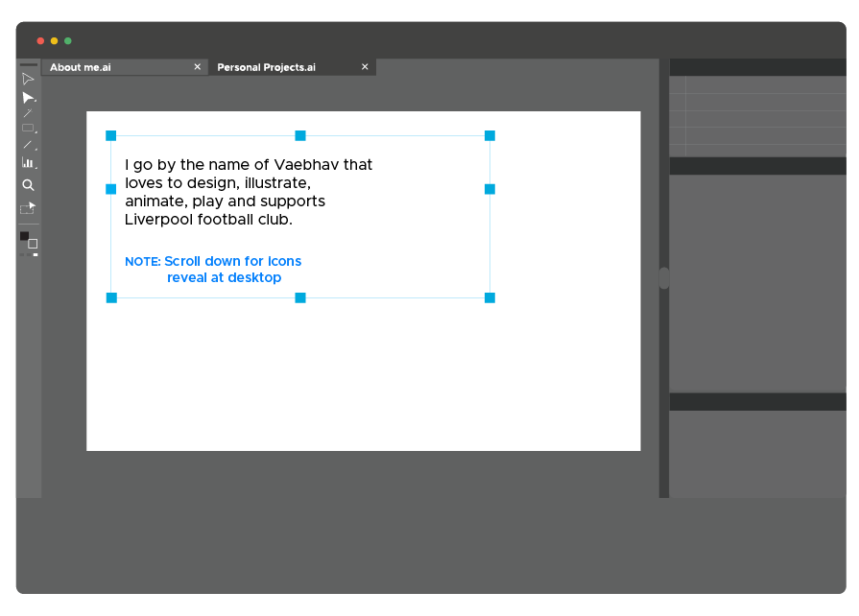
Task: Click the yellow minimize window button
Action: [x=54, y=41]
